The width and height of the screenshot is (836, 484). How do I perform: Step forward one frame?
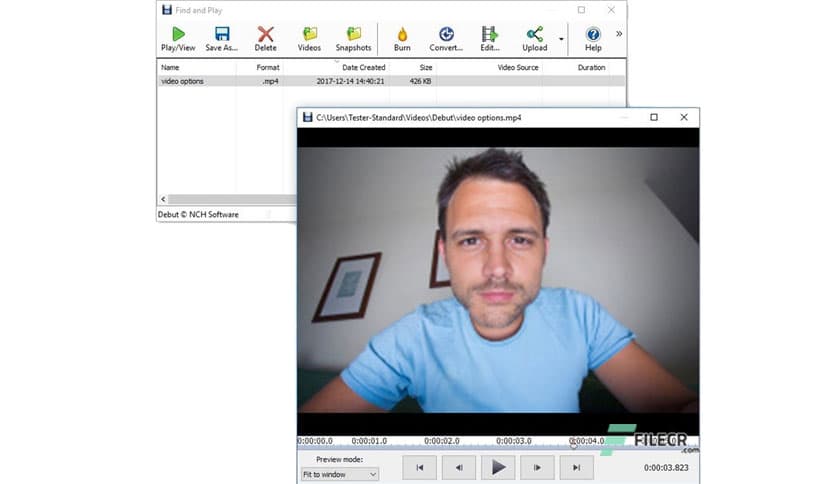coord(537,467)
